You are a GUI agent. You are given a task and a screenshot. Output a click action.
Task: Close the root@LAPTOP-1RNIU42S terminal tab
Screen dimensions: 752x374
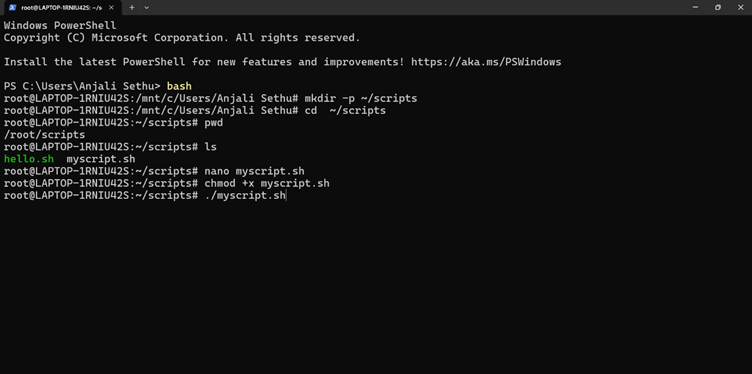[x=111, y=7]
